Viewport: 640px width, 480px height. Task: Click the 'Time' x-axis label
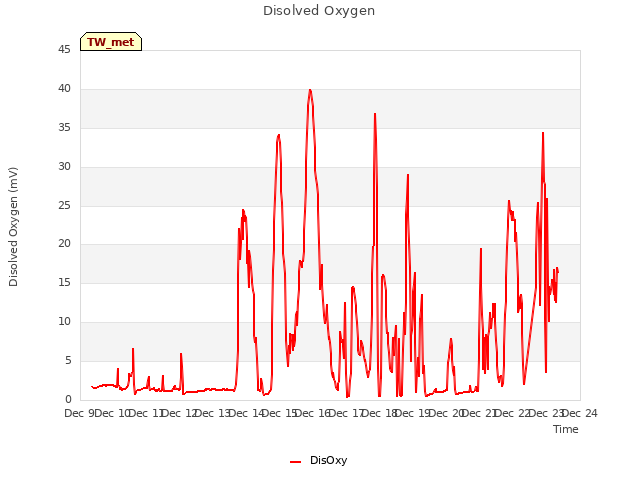point(566,429)
